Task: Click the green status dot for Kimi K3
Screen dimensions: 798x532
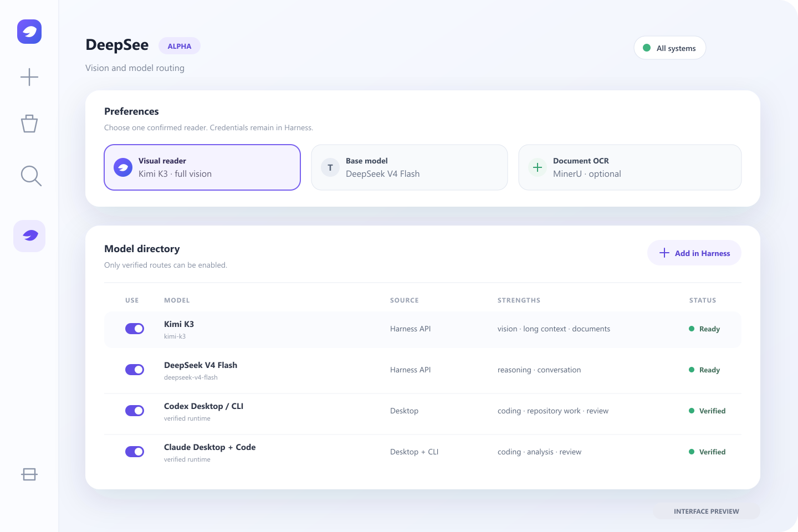Action: coord(692,329)
